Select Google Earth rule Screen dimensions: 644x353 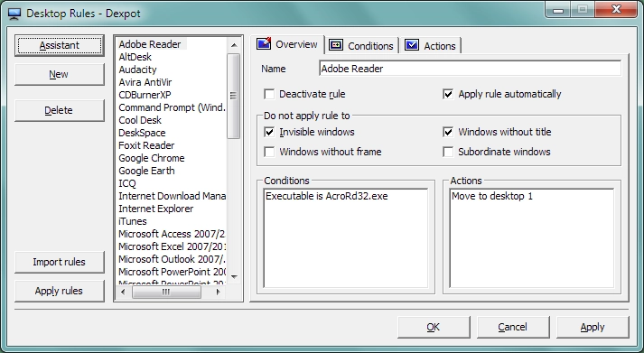(x=146, y=172)
